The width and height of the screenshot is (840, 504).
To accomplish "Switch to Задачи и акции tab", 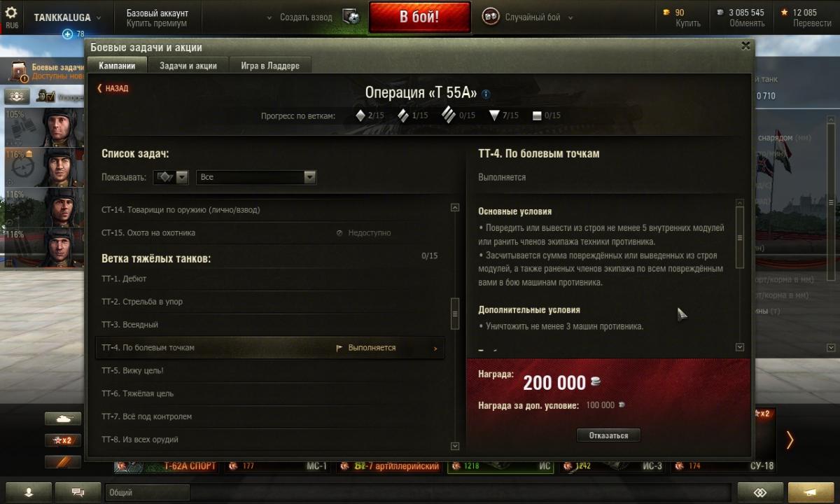I will (188, 66).
